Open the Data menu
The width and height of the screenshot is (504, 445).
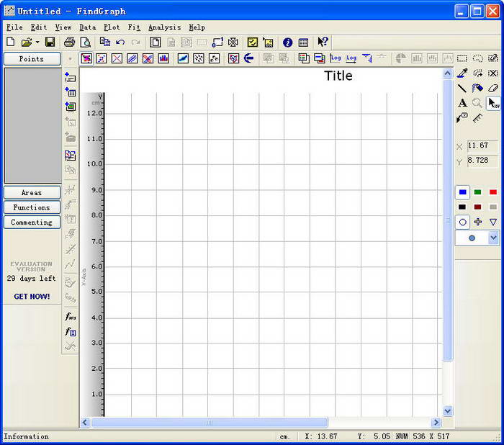[87, 27]
